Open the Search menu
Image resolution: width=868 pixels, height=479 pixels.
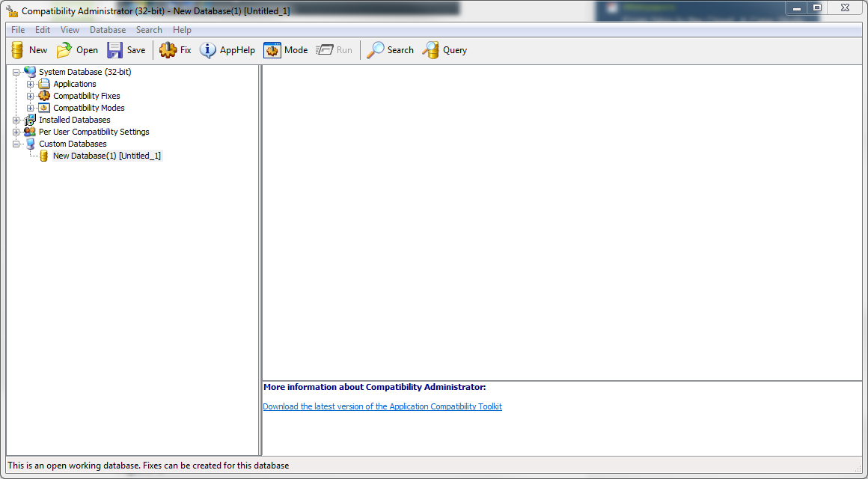pyautogui.click(x=149, y=30)
